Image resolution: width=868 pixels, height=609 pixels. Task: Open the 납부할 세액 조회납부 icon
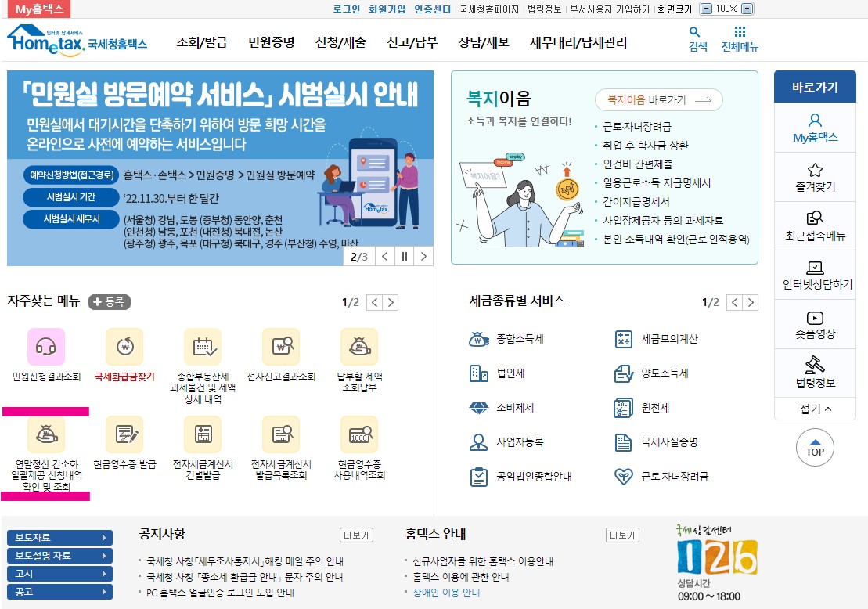click(359, 347)
